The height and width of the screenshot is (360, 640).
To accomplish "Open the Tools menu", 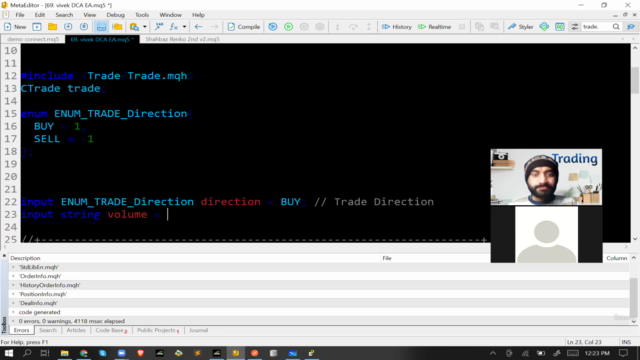I will [142, 15].
